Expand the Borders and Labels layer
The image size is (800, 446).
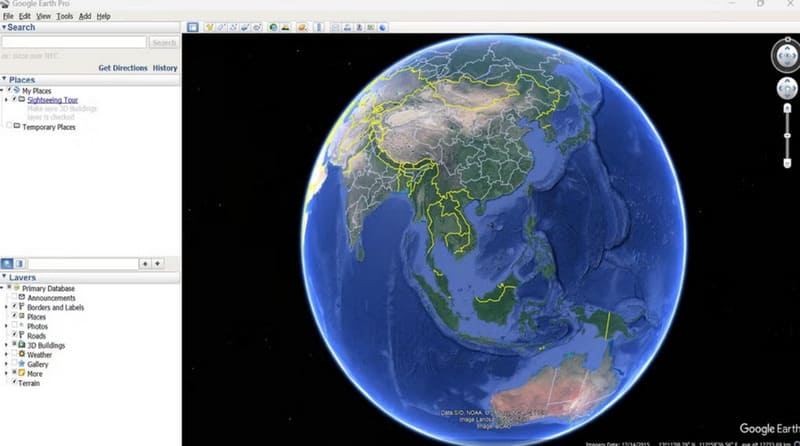6,308
